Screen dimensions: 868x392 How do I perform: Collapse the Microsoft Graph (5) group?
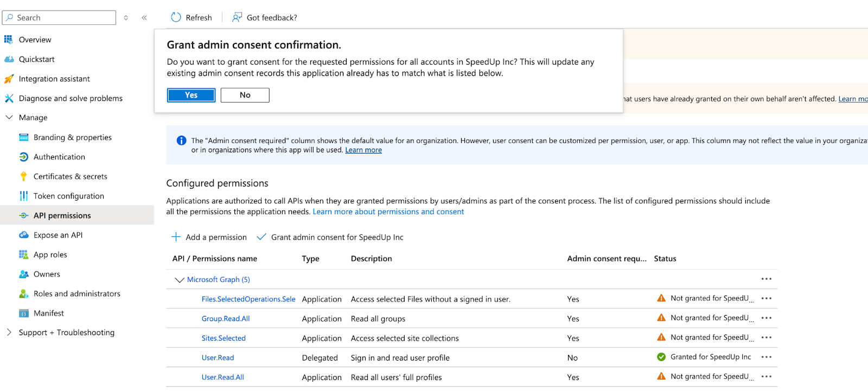tap(179, 280)
